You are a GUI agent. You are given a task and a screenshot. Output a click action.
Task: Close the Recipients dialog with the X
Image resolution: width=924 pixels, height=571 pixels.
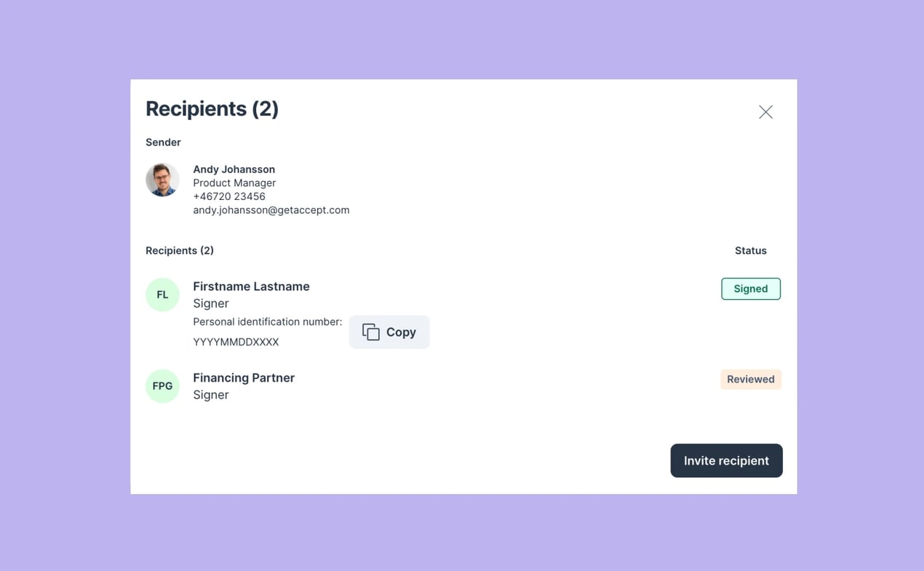click(765, 112)
